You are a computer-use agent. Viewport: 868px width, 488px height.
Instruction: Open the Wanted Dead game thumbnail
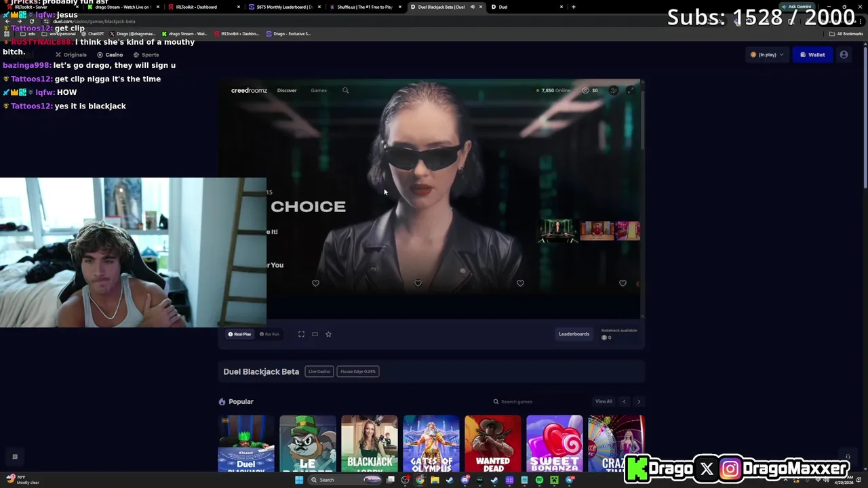click(x=493, y=443)
